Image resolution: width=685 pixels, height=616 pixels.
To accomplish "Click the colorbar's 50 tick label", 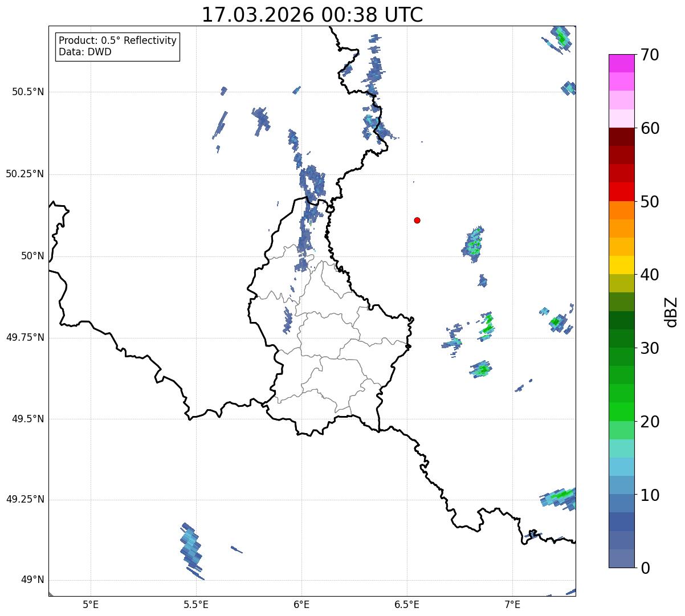I will pos(650,202).
